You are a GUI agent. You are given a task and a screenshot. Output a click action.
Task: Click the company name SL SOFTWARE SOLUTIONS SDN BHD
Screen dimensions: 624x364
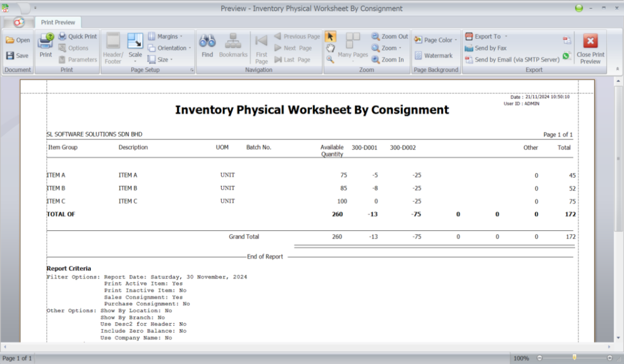(94, 134)
